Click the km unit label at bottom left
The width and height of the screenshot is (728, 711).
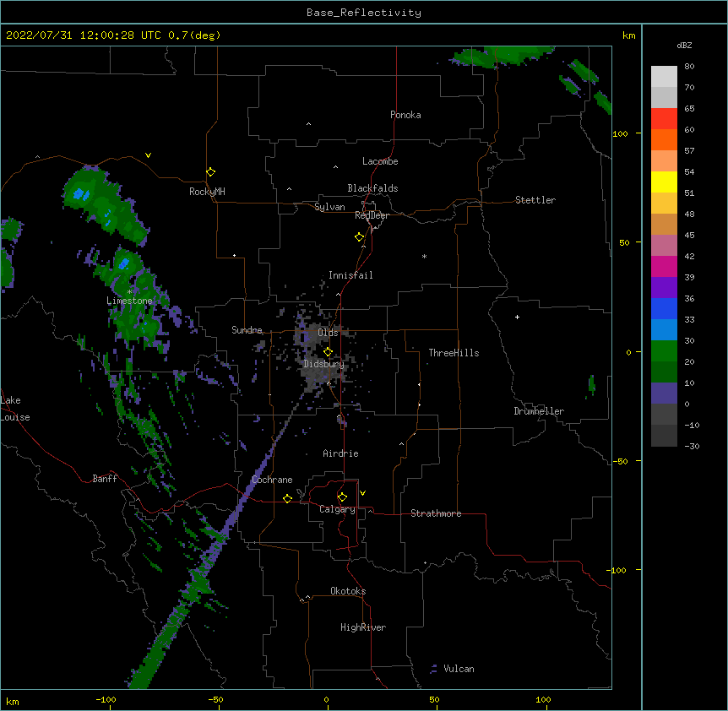point(13,702)
